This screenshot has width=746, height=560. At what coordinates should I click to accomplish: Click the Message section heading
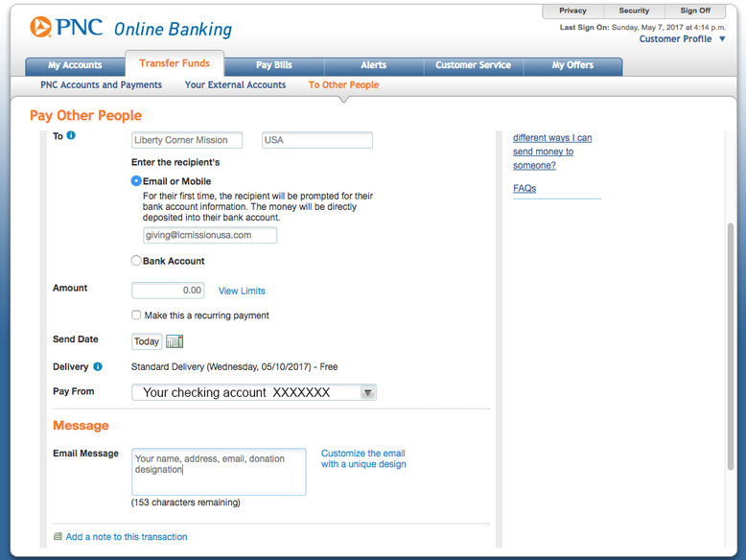[81, 426]
